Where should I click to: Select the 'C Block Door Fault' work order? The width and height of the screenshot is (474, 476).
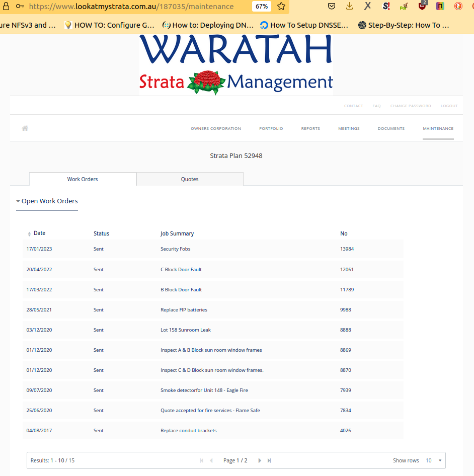point(213,269)
